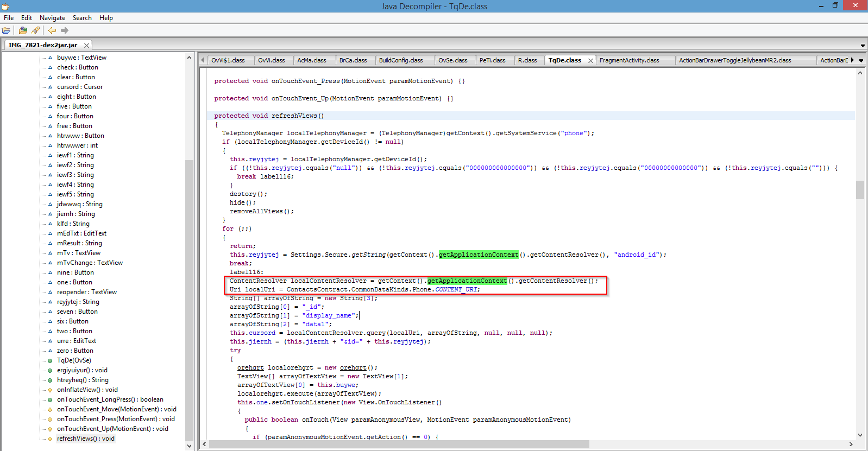
Task: Open the Navigate menu
Action: tap(52, 18)
